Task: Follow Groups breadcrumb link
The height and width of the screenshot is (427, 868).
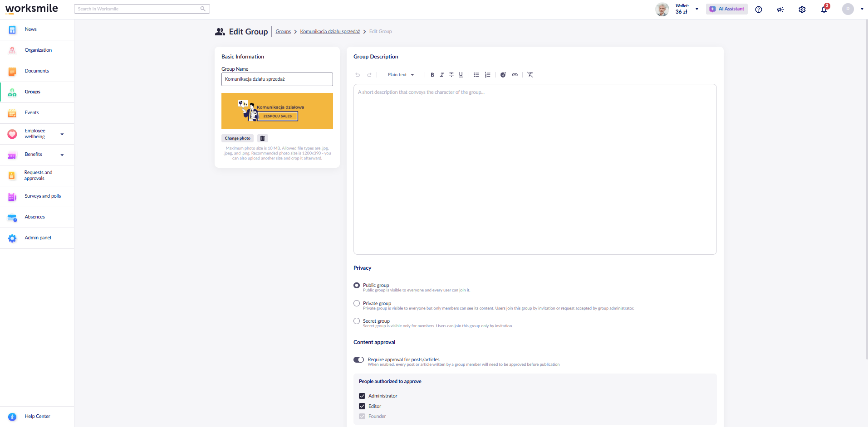Action: coord(283,32)
